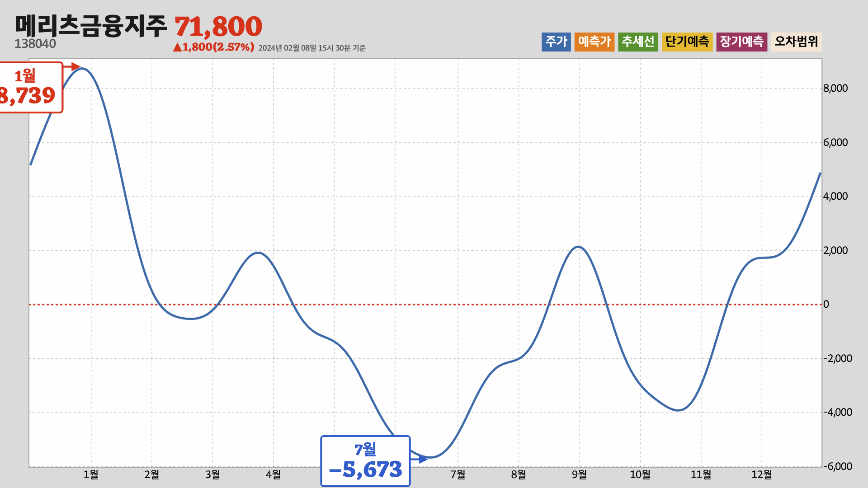Click the July low callout -5,673

pyautogui.click(x=365, y=461)
